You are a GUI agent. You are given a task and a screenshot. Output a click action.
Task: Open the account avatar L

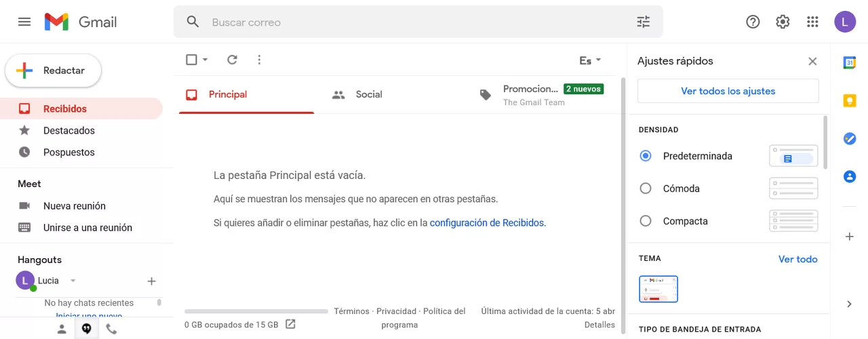[845, 22]
